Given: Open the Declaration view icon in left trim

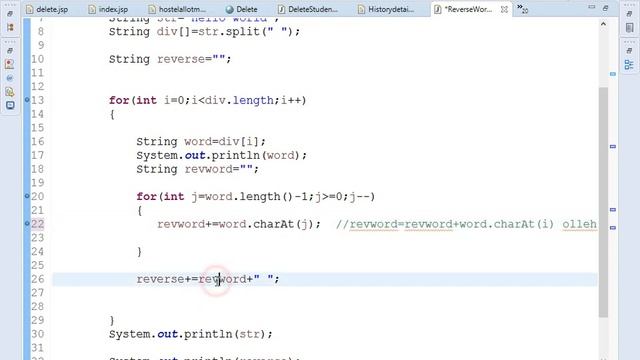Looking at the screenshot, I should pos(10,92).
